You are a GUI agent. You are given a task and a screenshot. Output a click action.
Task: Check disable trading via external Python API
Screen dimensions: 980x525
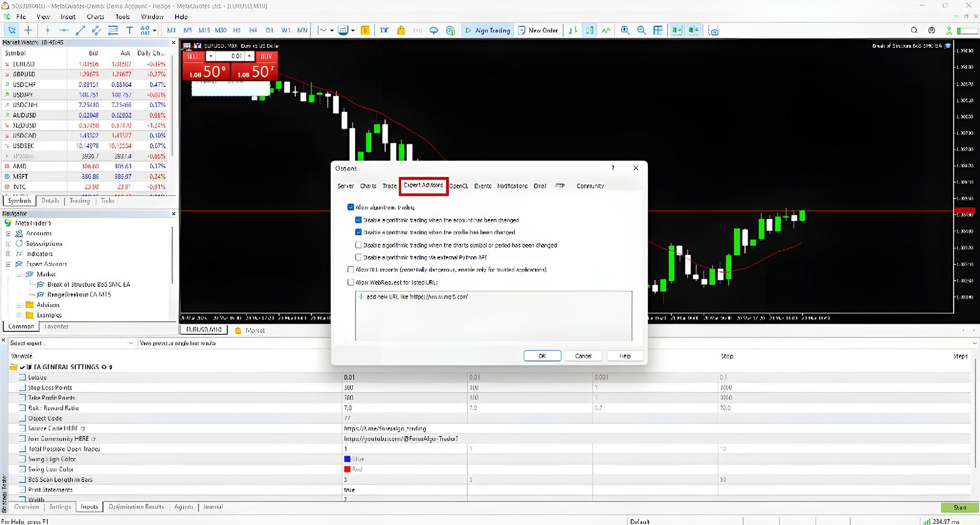[358, 257]
